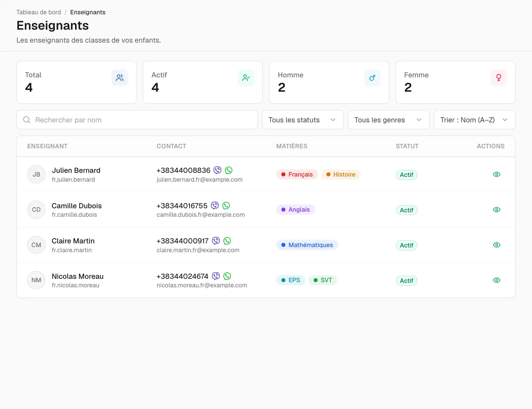Click phone number +38344016755

pyautogui.click(x=182, y=206)
